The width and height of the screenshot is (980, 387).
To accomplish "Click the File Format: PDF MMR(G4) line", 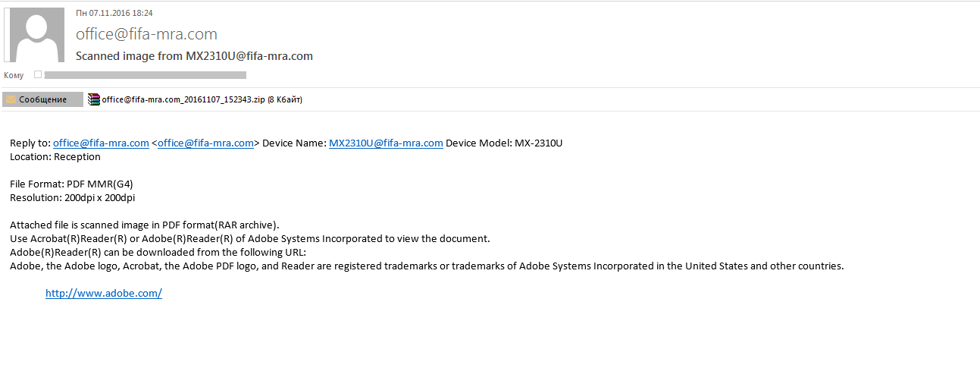I will [x=71, y=184].
